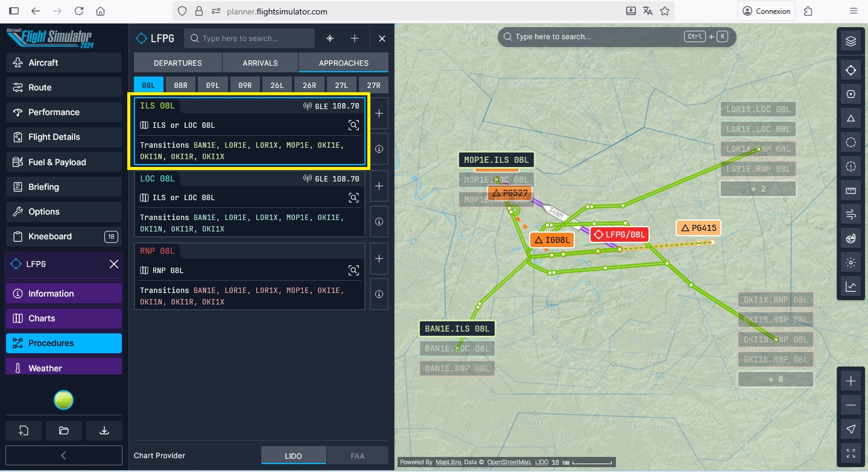Click the map zoom out minus button
868x472 pixels.
(x=851, y=405)
